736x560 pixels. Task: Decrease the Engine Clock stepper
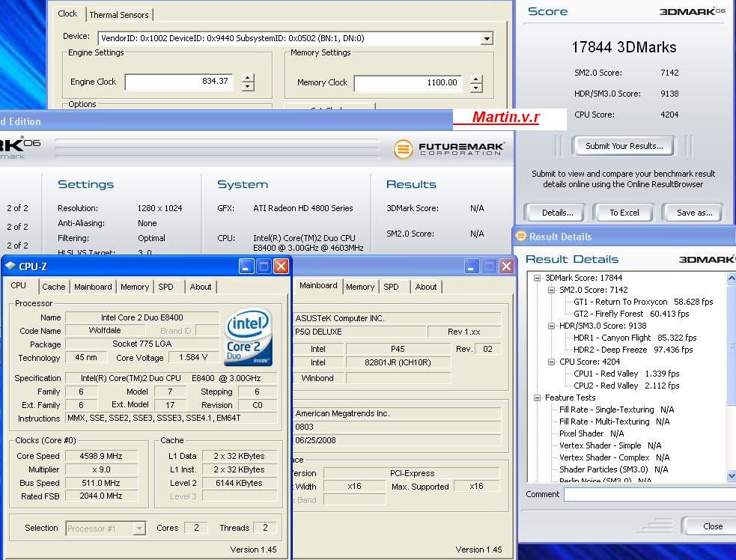[248, 87]
